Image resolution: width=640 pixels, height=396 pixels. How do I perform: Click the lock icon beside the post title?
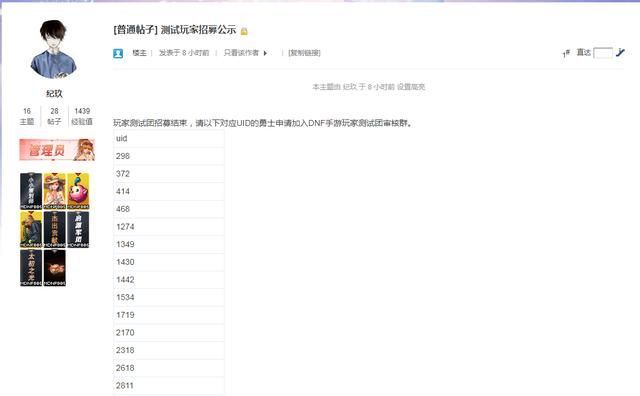[244, 31]
